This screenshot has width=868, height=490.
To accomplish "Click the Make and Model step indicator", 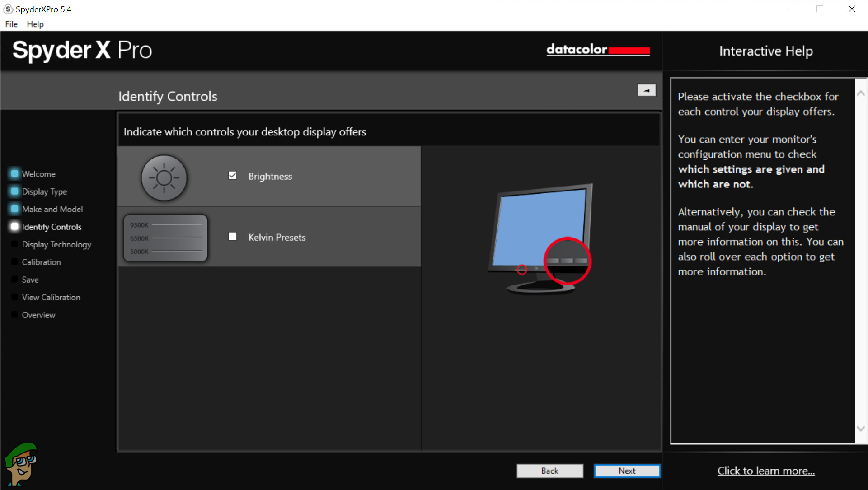I will tap(14, 209).
